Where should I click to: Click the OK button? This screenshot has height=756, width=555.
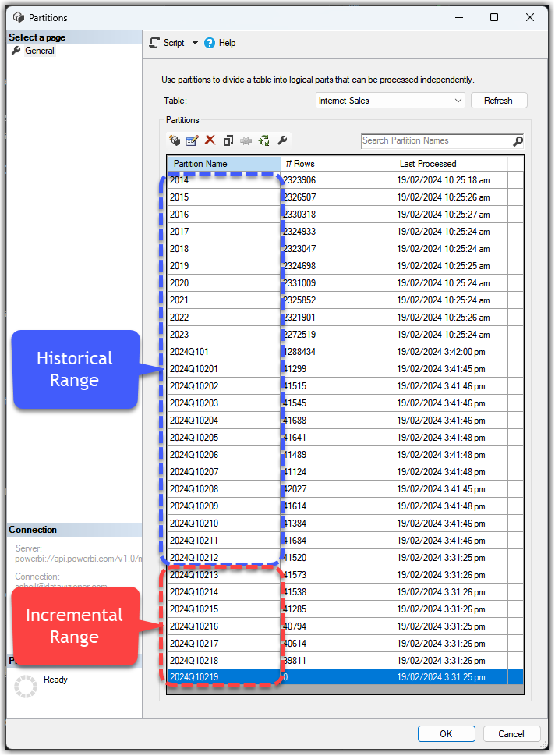(446, 733)
